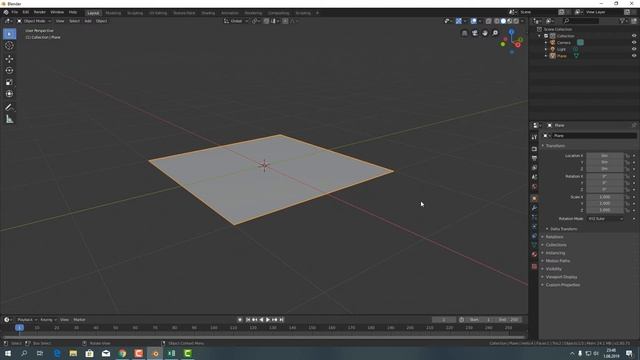The height and width of the screenshot is (360, 640).
Task: Click the zoom view magnifier icon
Action: pos(495,33)
